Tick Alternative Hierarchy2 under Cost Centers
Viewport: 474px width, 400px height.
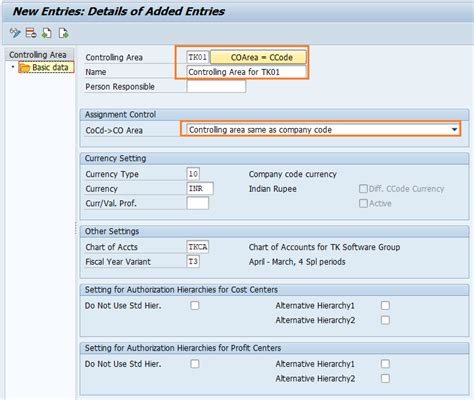click(x=385, y=320)
